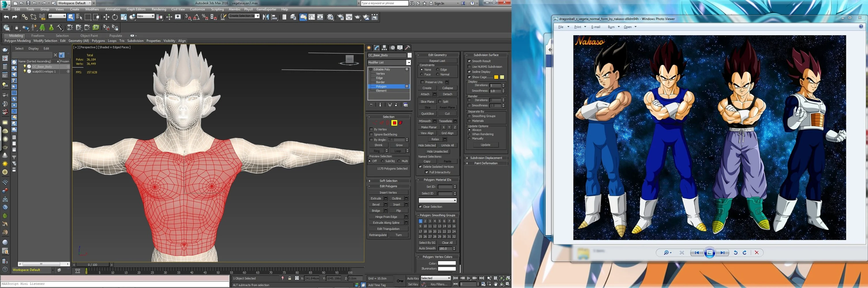Expand Subdivision Displacement rollout
Viewport: 868px width, 288px height.
click(486, 158)
